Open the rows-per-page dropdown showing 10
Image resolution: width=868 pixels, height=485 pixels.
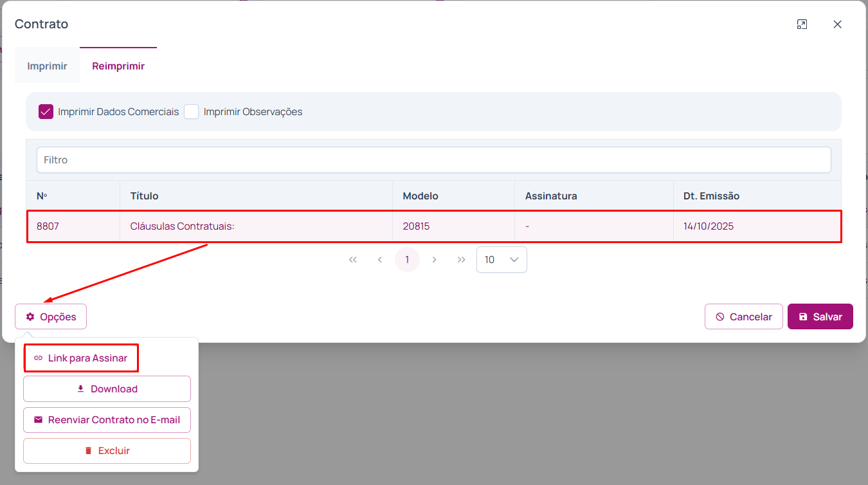502,260
